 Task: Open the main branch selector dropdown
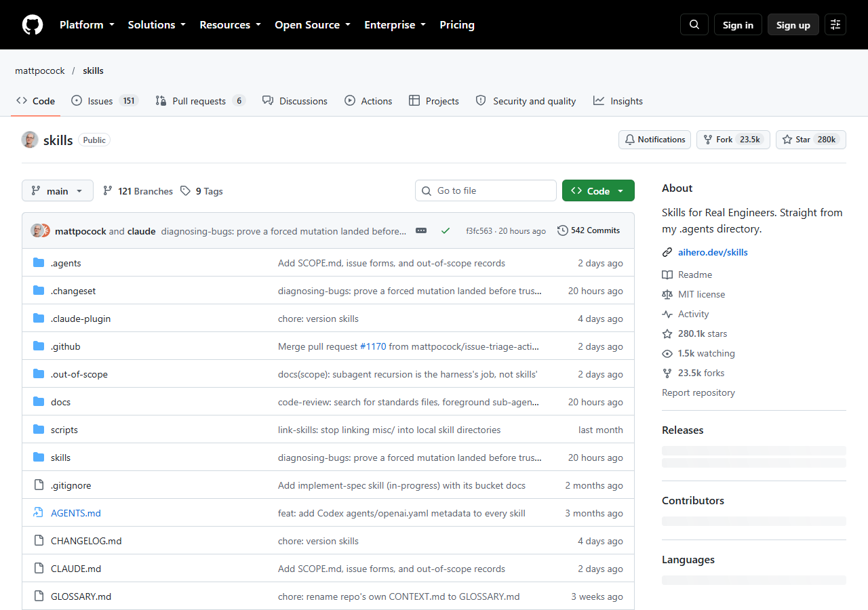[x=58, y=191]
